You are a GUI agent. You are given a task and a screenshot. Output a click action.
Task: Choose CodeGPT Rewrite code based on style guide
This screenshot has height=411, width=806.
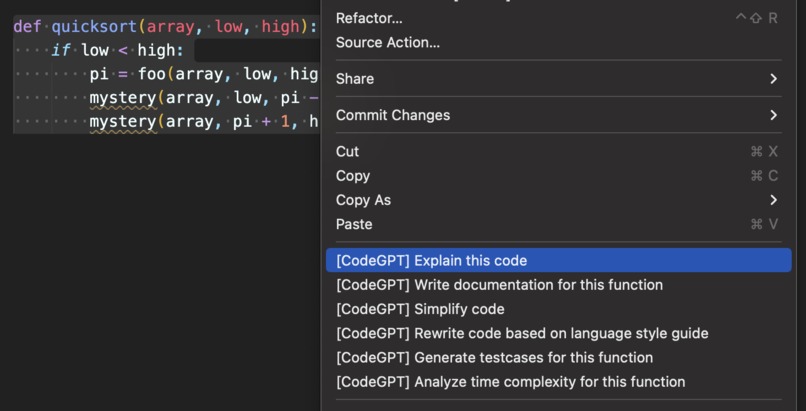tap(558, 333)
